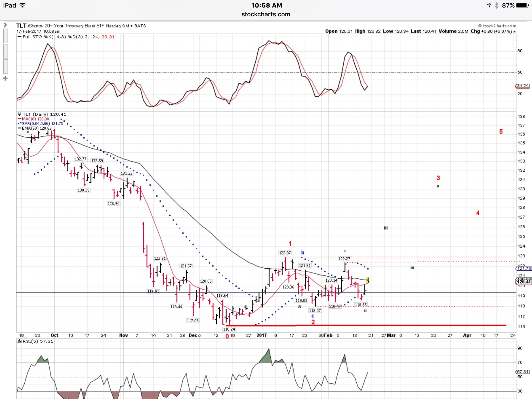Click the top gray sidebar button
The height and width of the screenshot is (399, 532).
point(5,36)
